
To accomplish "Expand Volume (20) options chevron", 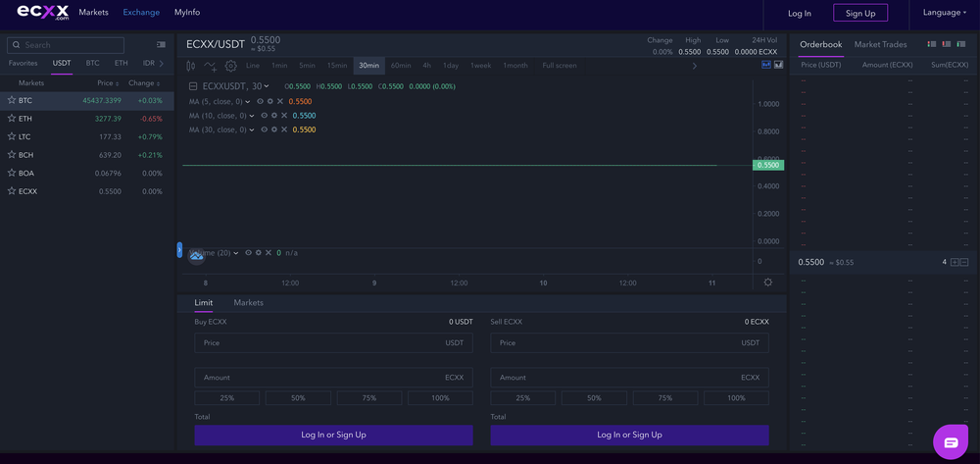I will [236, 253].
